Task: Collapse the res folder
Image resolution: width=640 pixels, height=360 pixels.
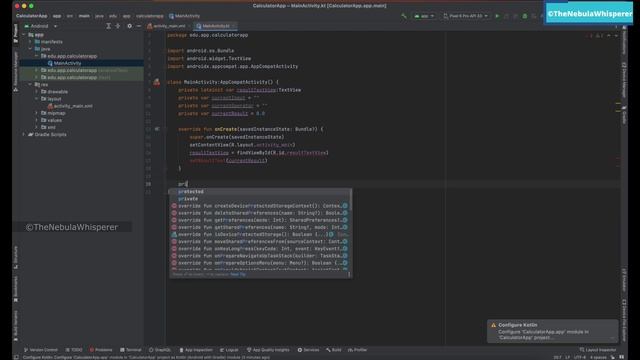Action: pos(30,84)
